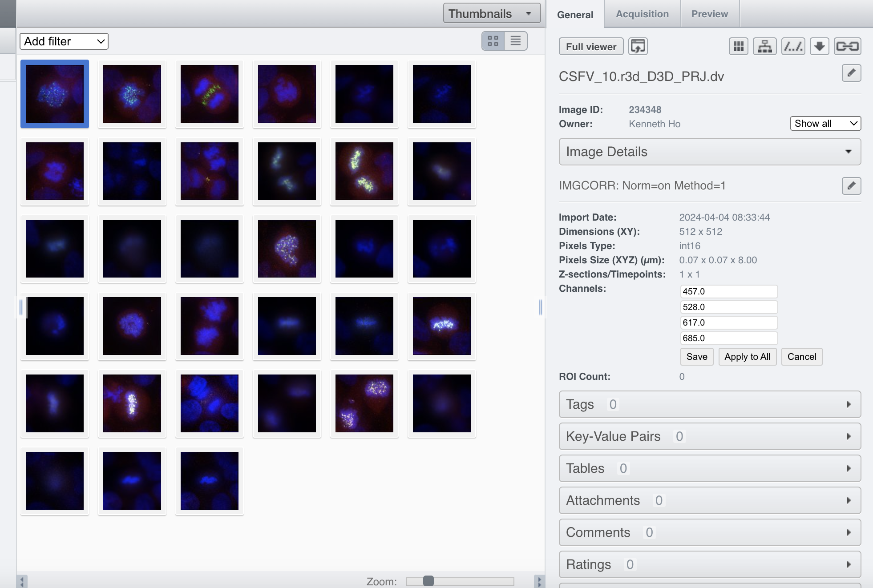Switch to list layout view
Image resolution: width=873 pixels, height=588 pixels.
(516, 41)
